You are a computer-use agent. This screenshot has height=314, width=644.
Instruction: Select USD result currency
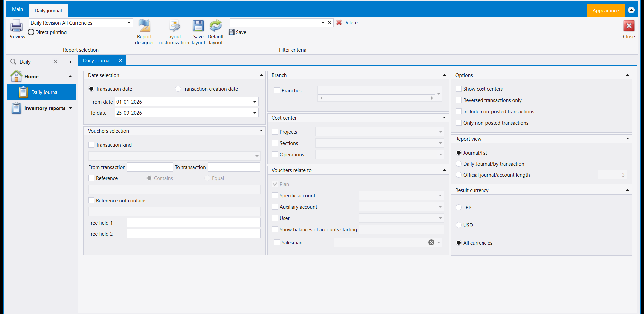459,225
